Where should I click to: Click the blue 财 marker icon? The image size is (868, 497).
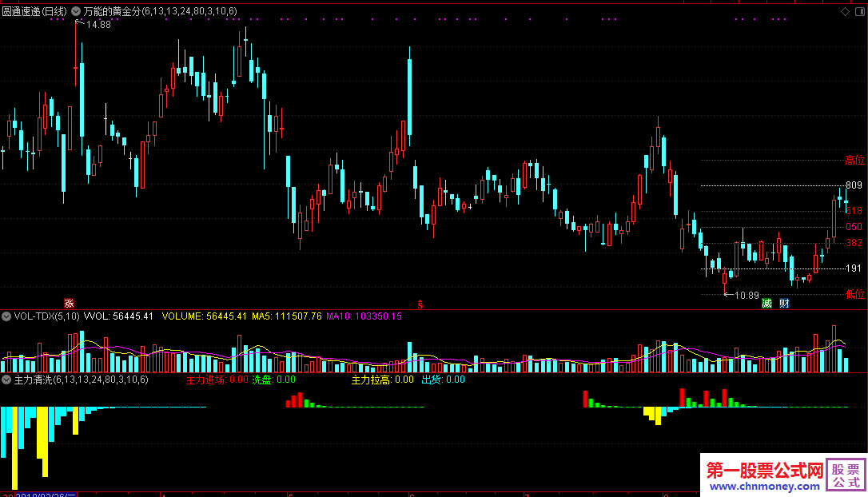[784, 304]
